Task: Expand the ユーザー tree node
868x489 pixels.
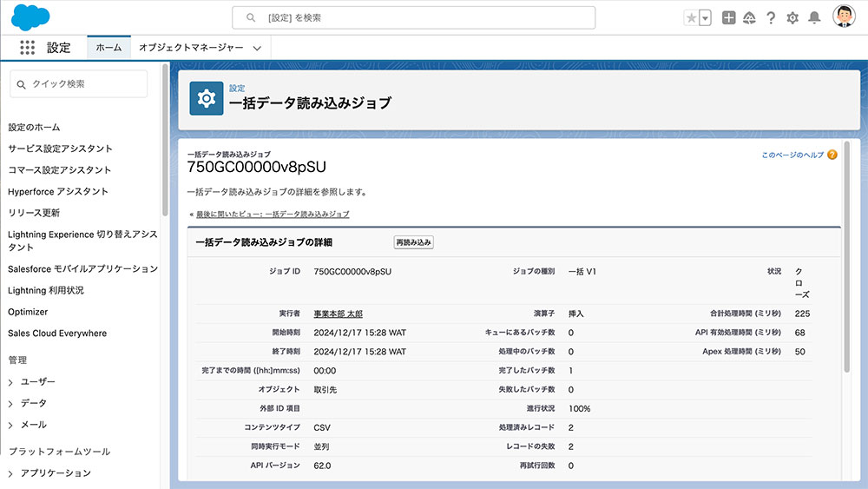Action: tap(10, 382)
